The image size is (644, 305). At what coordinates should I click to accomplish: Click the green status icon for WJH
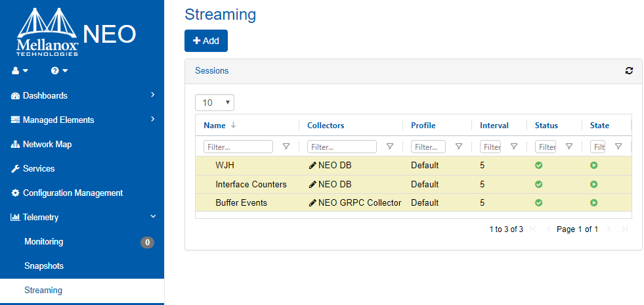tap(538, 166)
